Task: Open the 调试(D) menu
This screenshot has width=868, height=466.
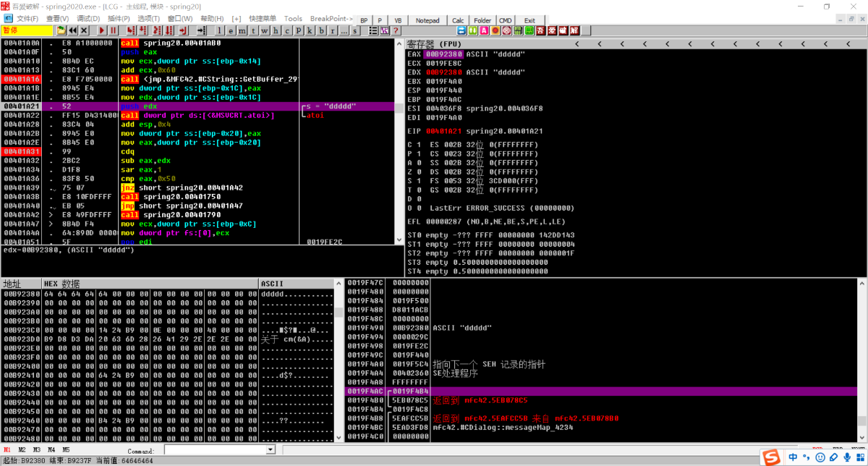Action: click(x=88, y=19)
